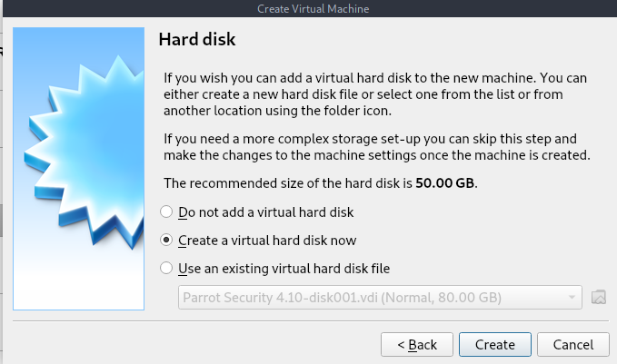Click the Do not add a virtual hard disk label text
This screenshot has width=617, height=364.
click(x=266, y=212)
